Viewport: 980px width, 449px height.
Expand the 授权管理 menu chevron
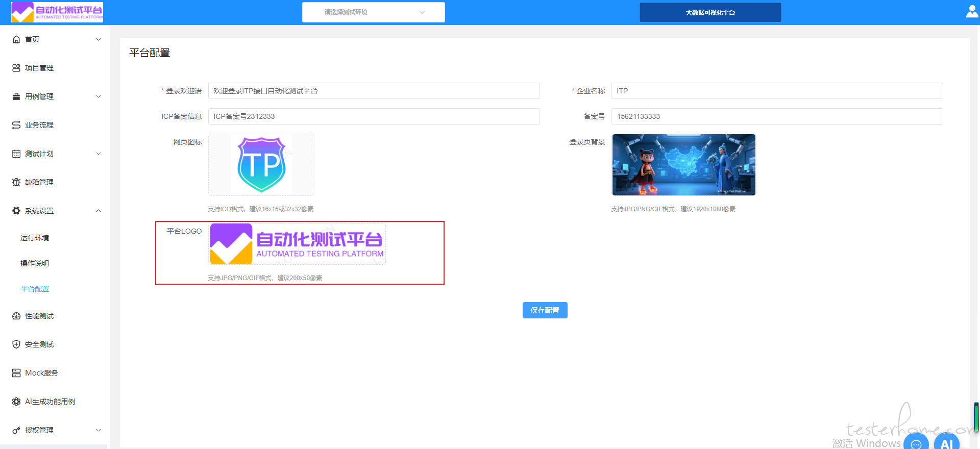tap(99, 430)
